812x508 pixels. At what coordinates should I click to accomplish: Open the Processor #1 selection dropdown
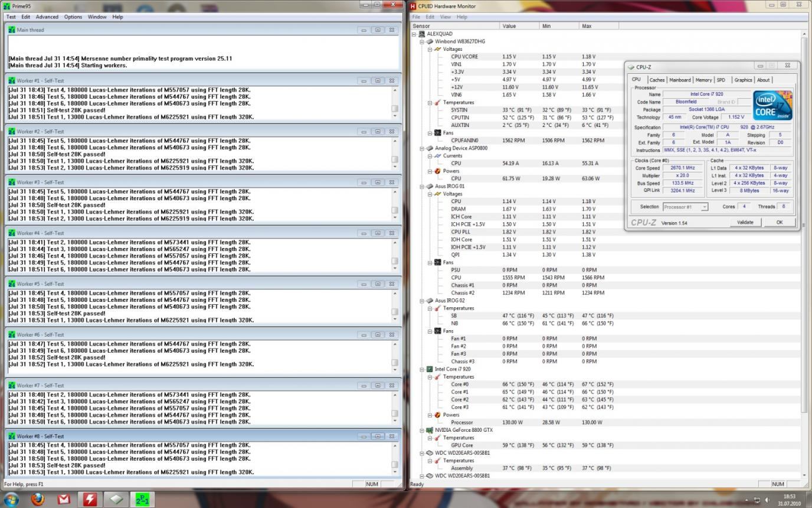(x=685, y=207)
